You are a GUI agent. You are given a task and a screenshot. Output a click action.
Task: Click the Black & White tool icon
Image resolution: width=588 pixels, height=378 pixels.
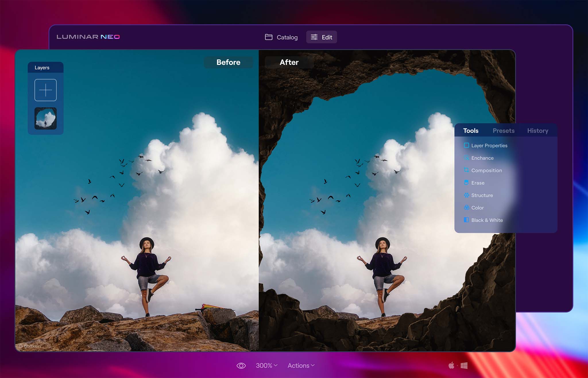pyautogui.click(x=467, y=220)
